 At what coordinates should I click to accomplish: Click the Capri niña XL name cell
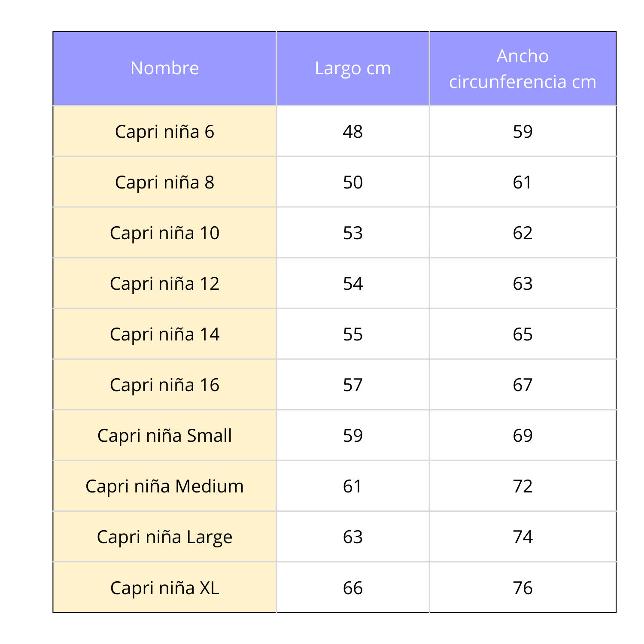coord(164,587)
